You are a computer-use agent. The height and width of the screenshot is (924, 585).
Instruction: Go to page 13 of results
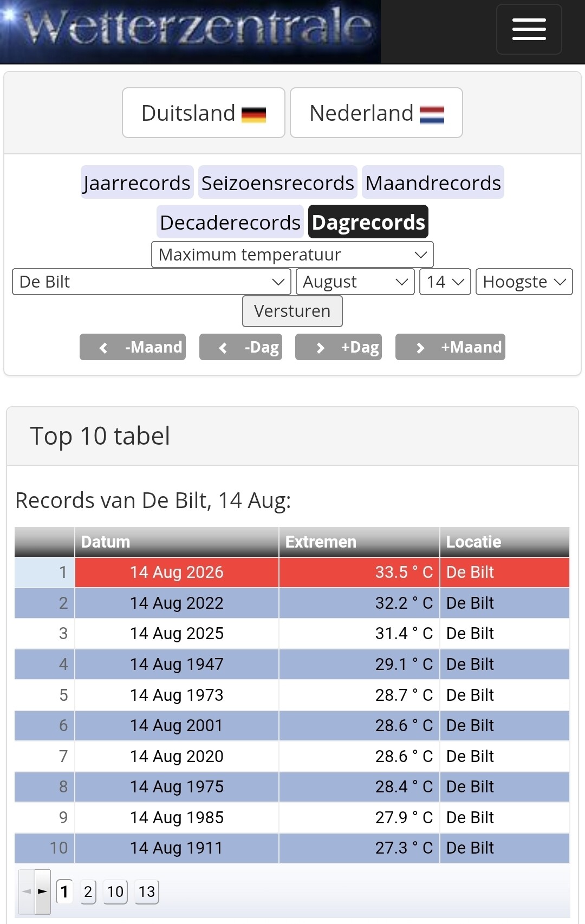147,892
